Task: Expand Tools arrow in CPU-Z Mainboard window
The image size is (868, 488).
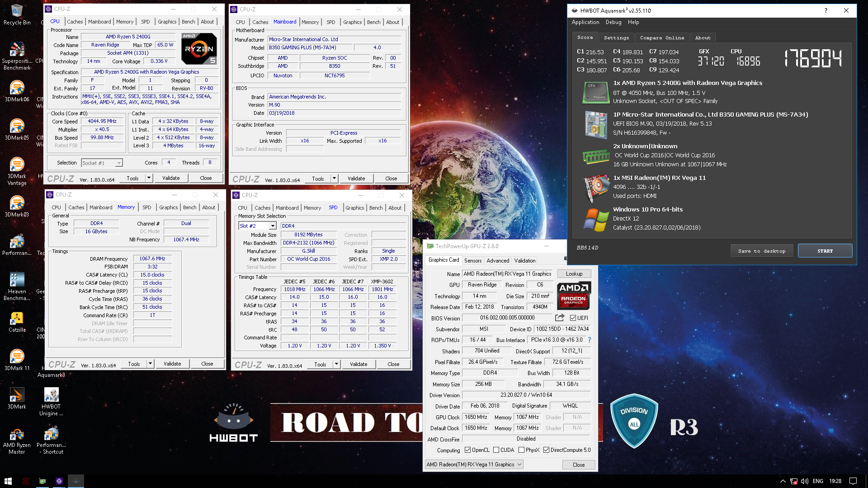Action: pyautogui.click(x=334, y=178)
